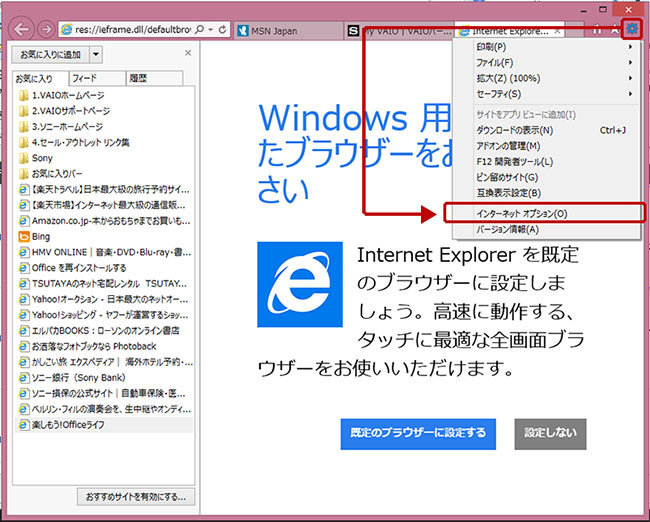650x522 pixels.
Task: Open the ベルリン・フィル favorite
Action: coord(104,409)
